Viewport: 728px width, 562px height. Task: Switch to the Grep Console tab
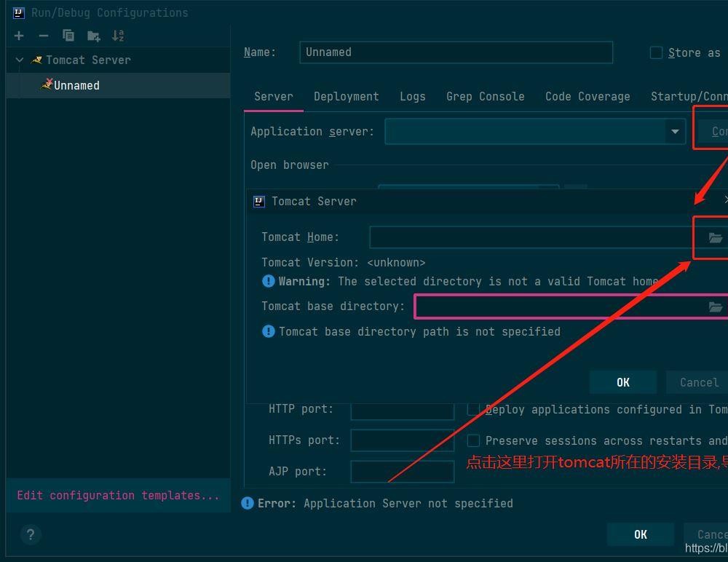click(x=485, y=97)
